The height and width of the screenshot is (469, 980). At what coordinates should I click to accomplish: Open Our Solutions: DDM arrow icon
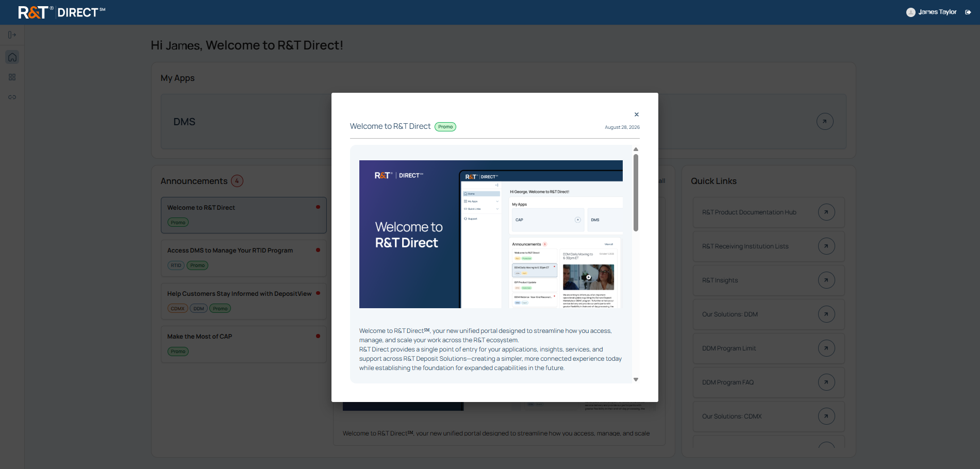click(x=826, y=314)
